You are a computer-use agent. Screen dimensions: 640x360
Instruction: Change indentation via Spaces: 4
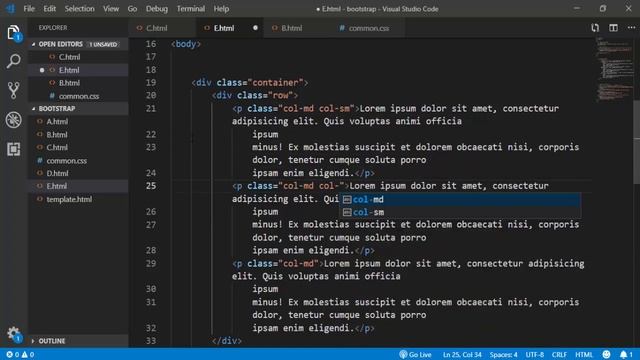(x=503, y=354)
